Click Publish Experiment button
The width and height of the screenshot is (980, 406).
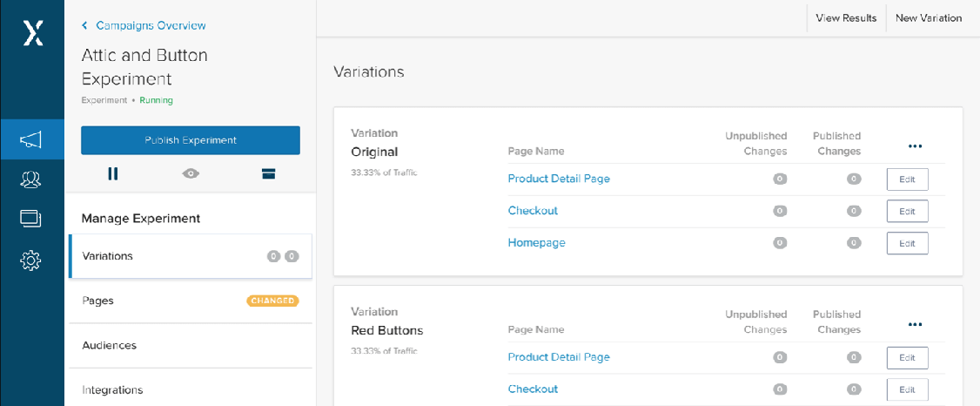(x=191, y=140)
